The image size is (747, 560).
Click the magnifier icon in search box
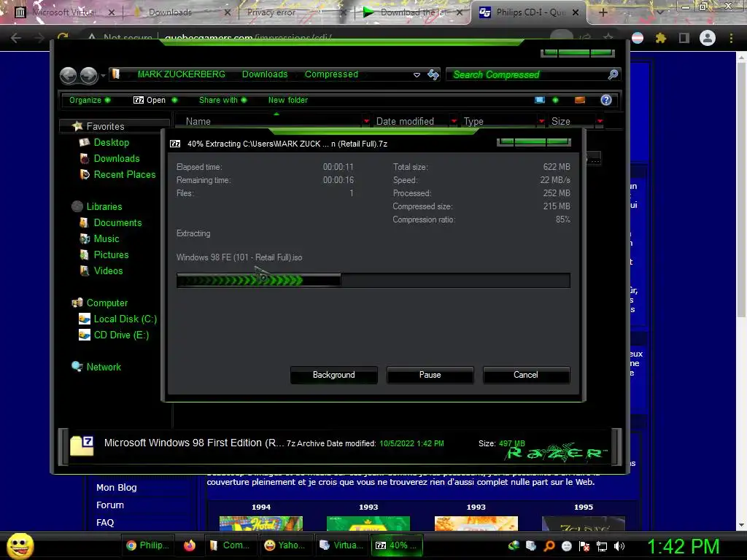pos(613,74)
